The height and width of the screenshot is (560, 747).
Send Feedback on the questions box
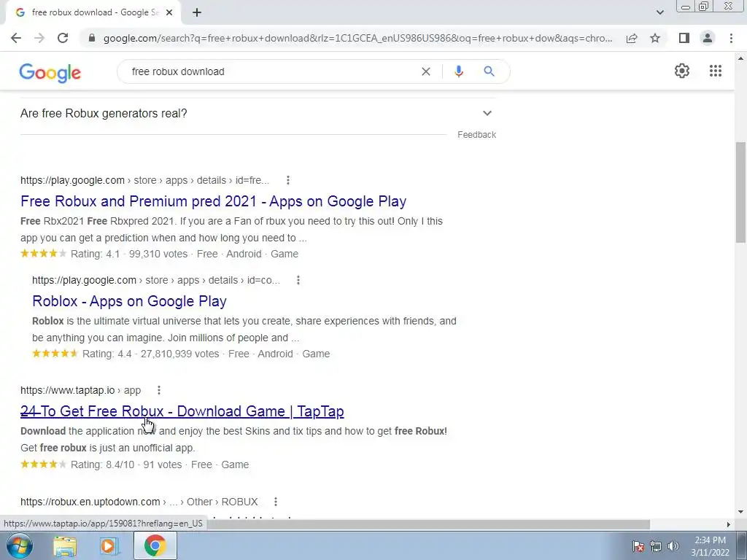(x=476, y=135)
